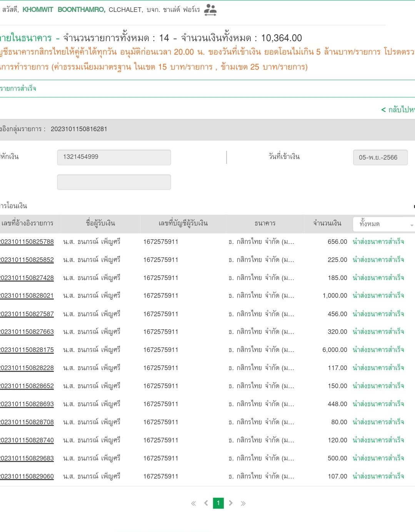Select page 1 in pagination
Screen dimensions: 415x532
coord(218,503)
